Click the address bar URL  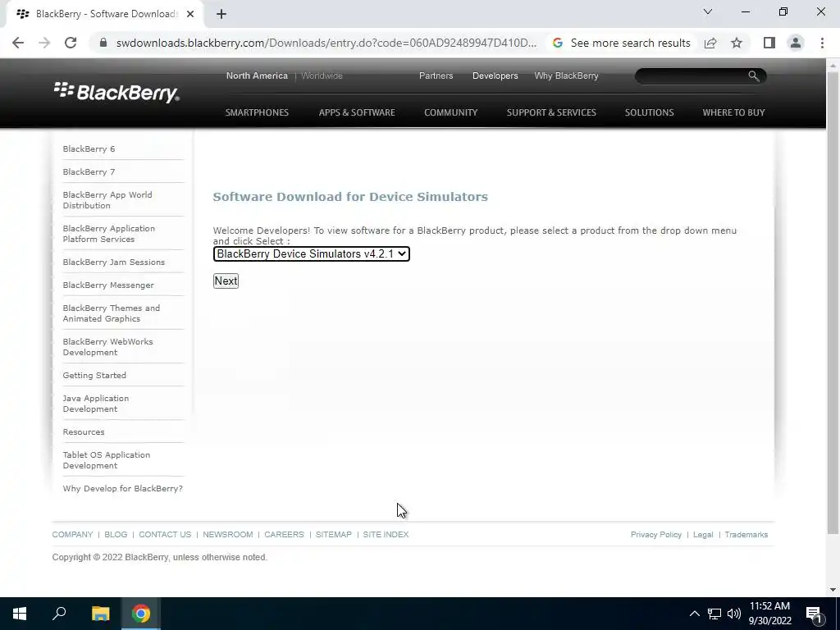click(x=326, y=43)
